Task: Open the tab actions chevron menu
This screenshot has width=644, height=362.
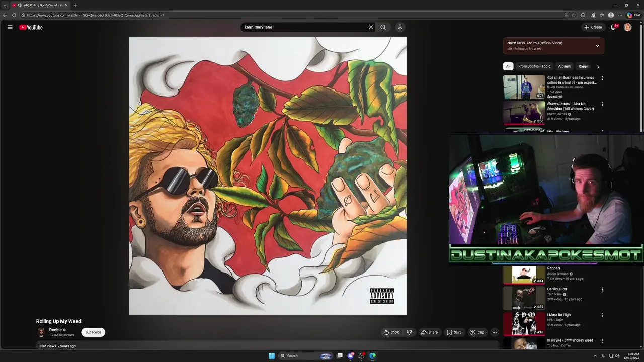Action: [x=5, y=5]
